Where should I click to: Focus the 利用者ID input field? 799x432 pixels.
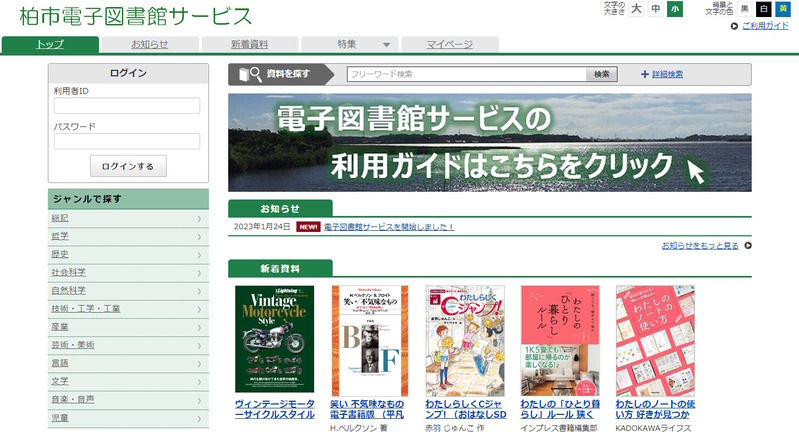click(x=127, y=105)
